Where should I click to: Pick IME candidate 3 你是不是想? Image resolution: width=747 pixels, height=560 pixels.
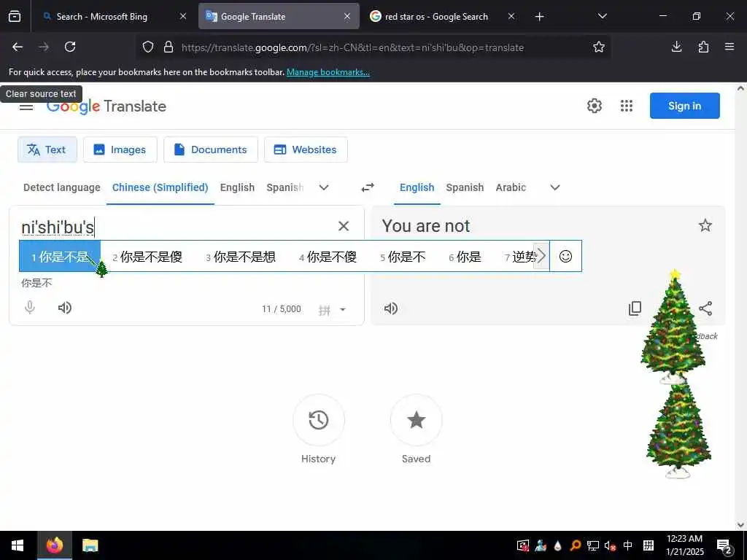tap(241, 257)
